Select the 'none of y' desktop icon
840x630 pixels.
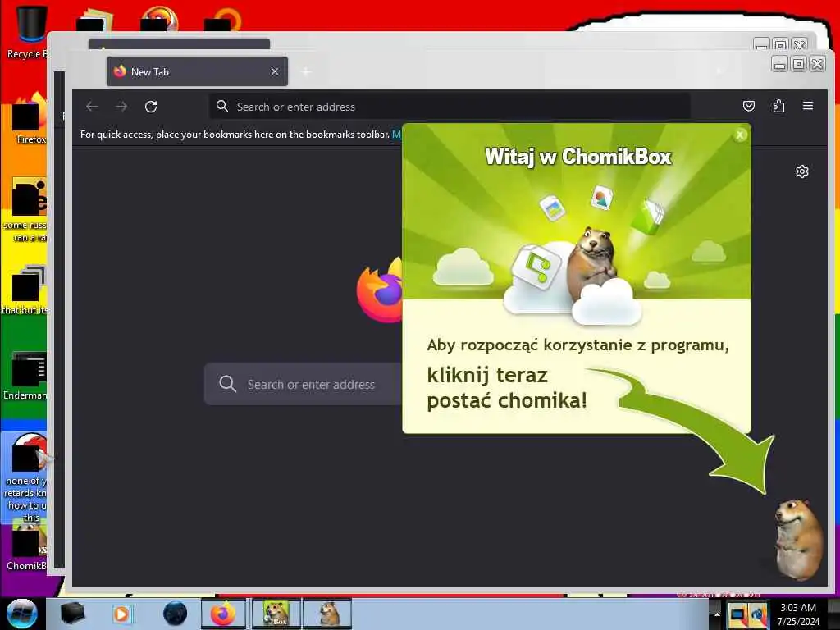click(25, 478)
